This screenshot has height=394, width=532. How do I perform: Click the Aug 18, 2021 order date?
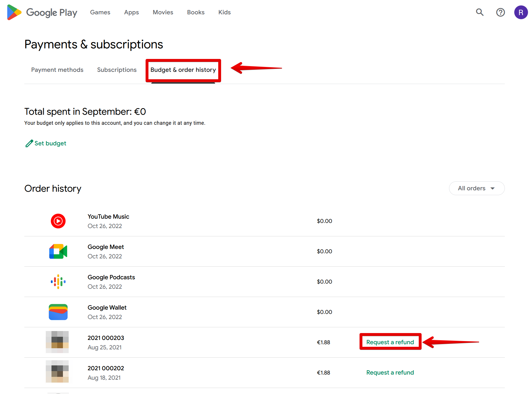click(x=104, y=378)
